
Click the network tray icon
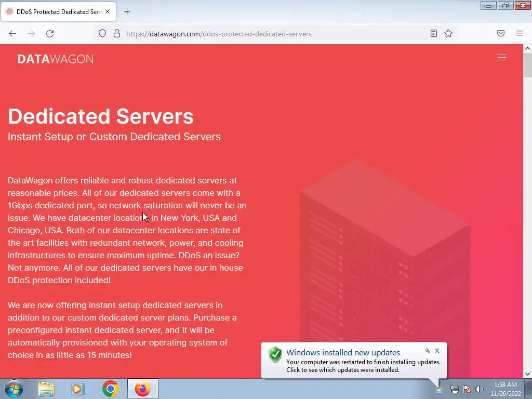point(454,390)
